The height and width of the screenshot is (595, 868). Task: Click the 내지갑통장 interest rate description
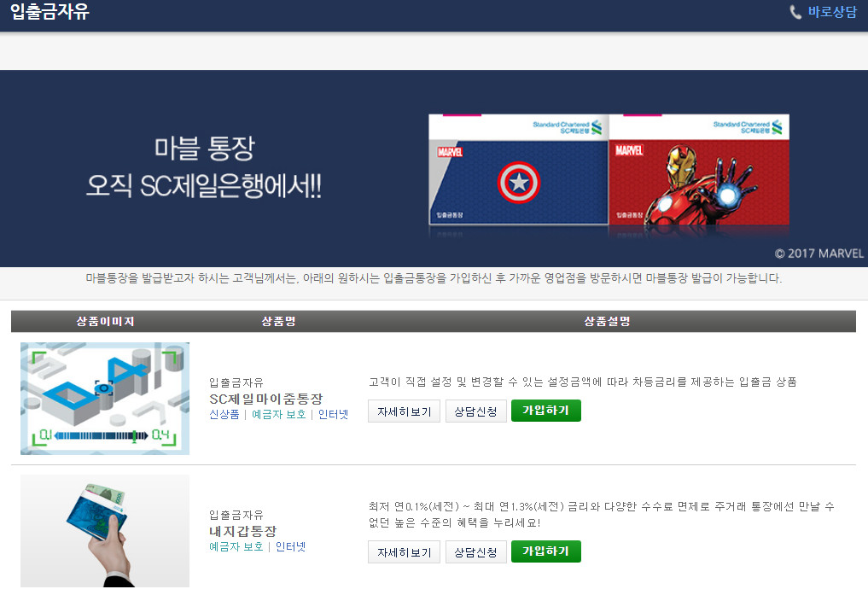click(x=601, y=514)
